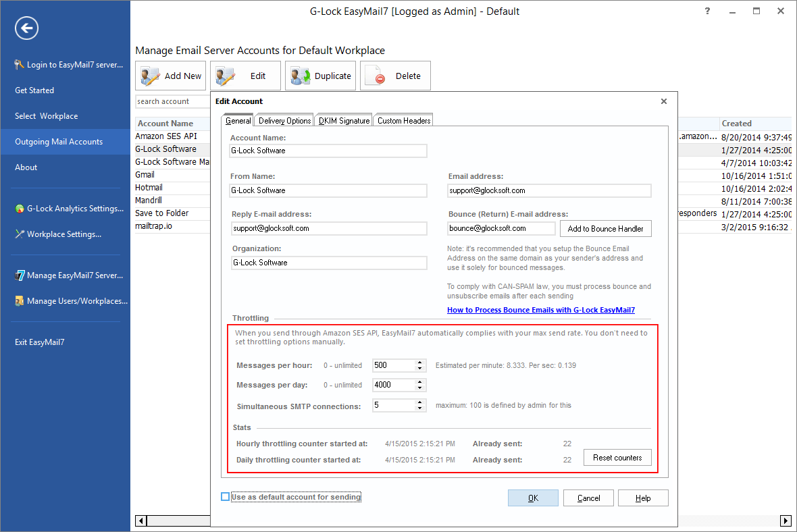Enable Use as default account for sending
Image resolution: width=797 pixels, height=532 pixels.
click(x=224, y=496)
